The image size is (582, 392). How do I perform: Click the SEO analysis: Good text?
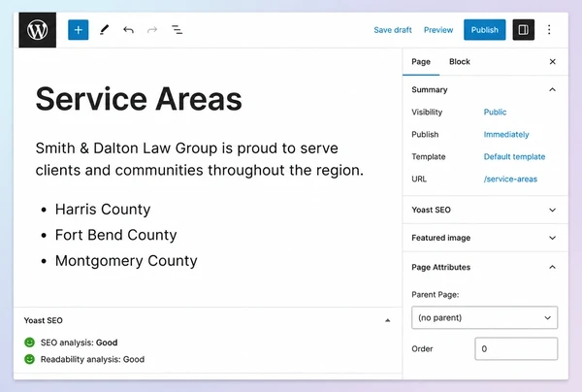coord(80,343)
